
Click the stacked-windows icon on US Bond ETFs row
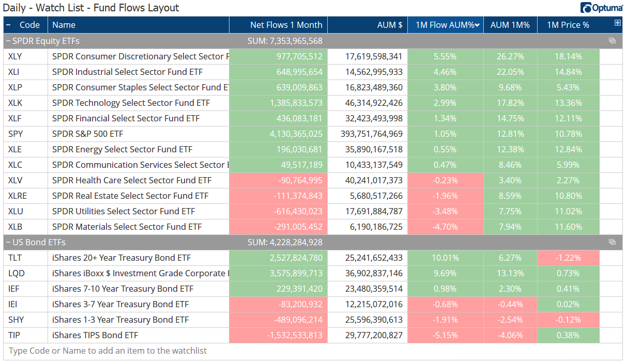coord(612,242)
